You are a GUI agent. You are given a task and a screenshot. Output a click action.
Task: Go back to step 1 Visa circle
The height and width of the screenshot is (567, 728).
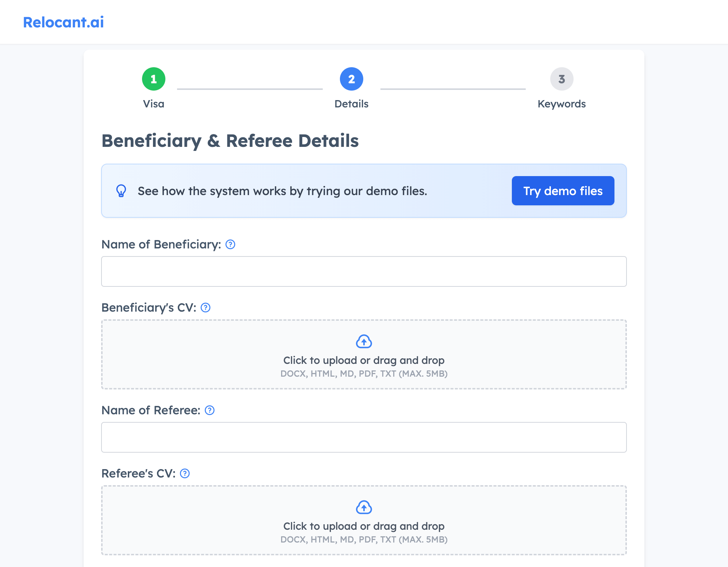coord(154,79)
